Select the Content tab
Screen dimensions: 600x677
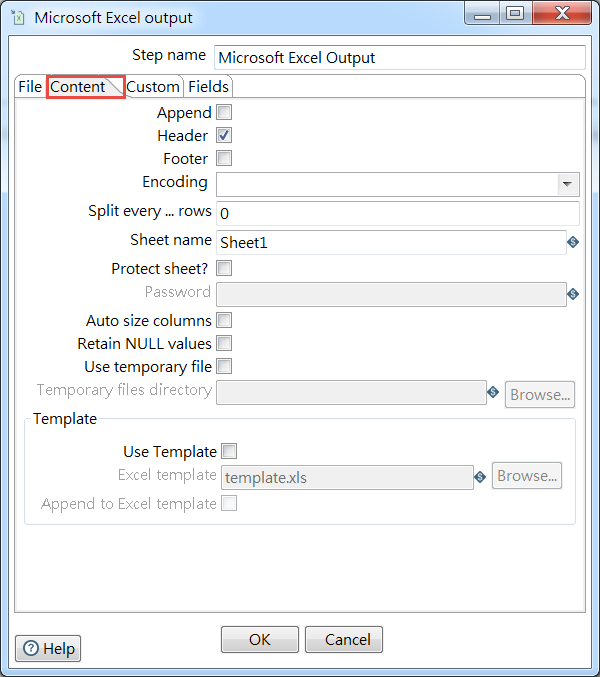pyautogui.click(x=85, y=87)
